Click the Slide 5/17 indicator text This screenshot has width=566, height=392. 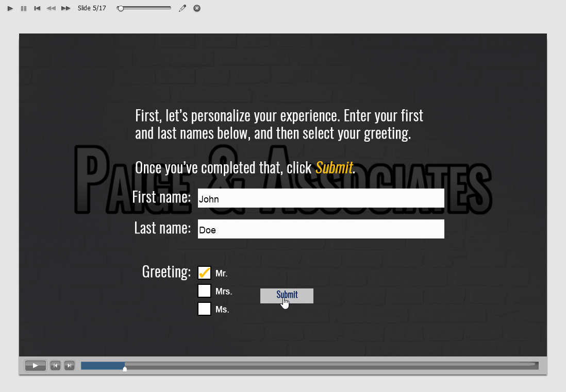point(92,8)
